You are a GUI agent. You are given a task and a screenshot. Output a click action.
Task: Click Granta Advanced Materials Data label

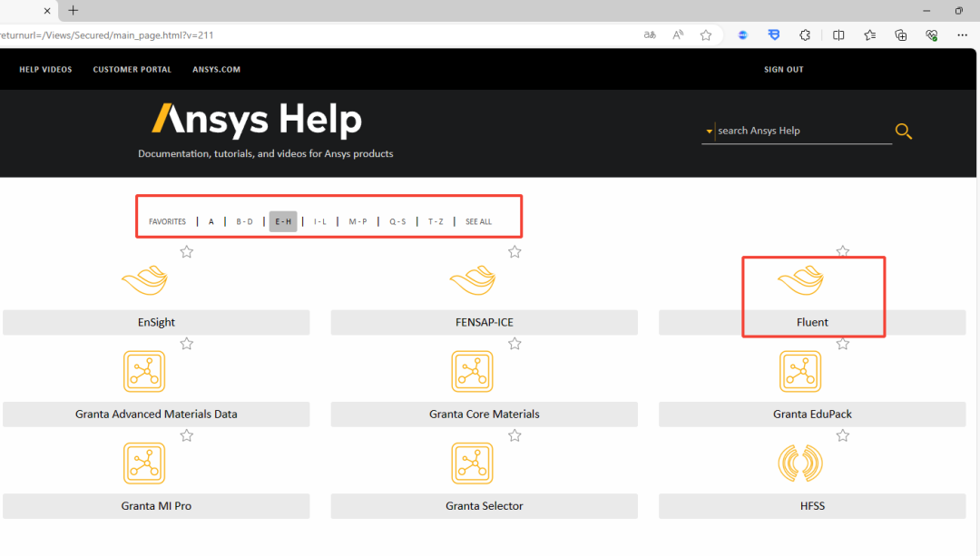[156, 415]
